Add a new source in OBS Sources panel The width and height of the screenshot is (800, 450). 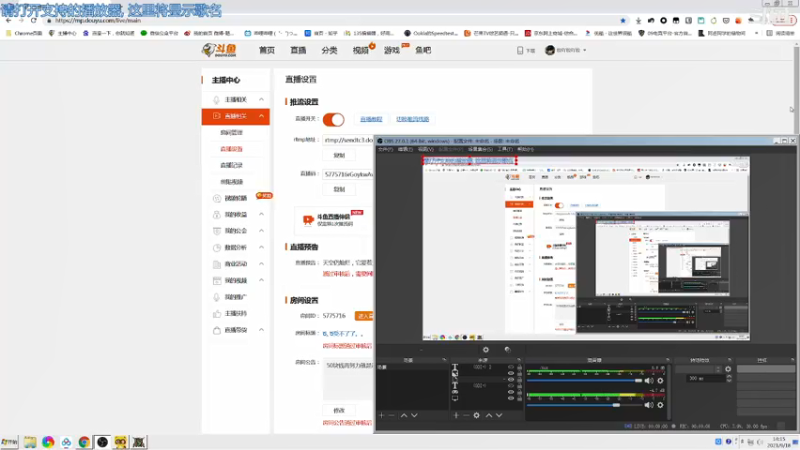[x=456, y=415]
